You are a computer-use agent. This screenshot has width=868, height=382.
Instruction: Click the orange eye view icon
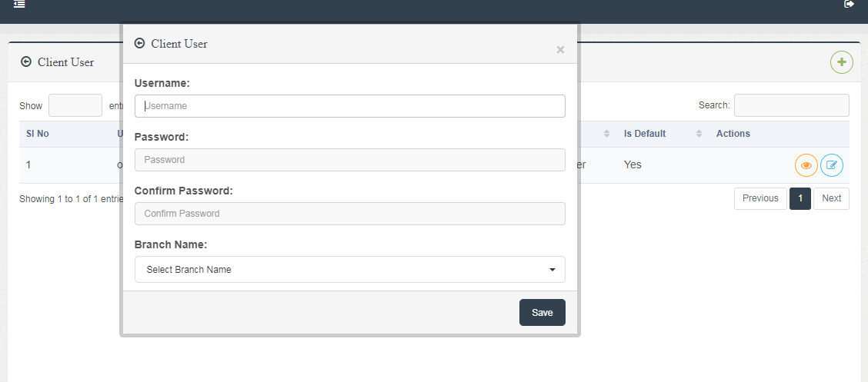(806, 165)
